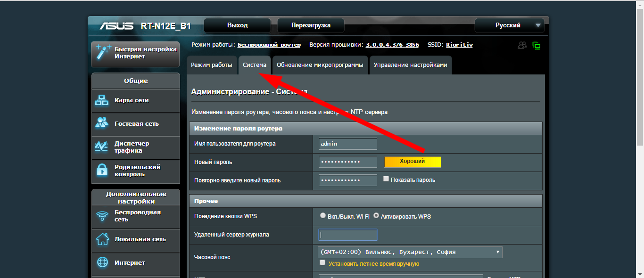Image resolution: width=644 pixels, height=278 pixels.
Task: Select the Вкл./Выкл. Wi-Fi radio button
Action: pyautogui.click(x=323, y=215)
